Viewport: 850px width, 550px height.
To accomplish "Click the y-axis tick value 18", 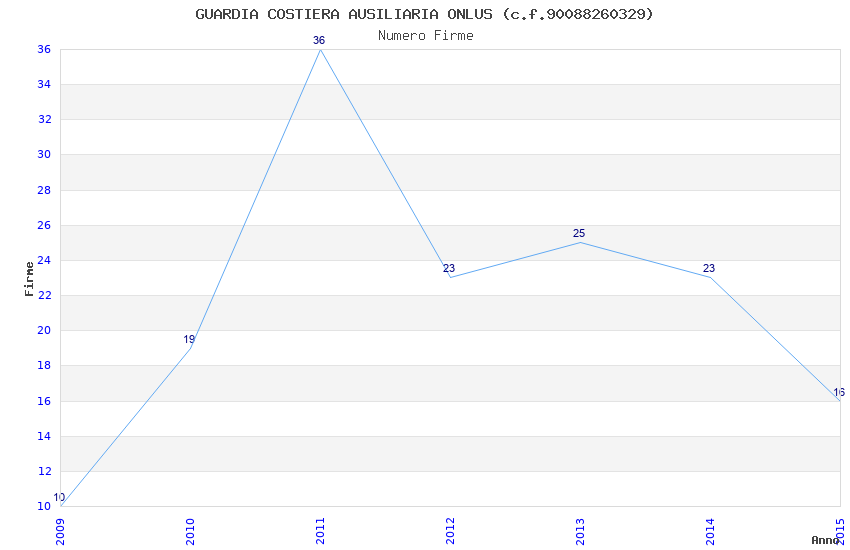I will (44, 366).
